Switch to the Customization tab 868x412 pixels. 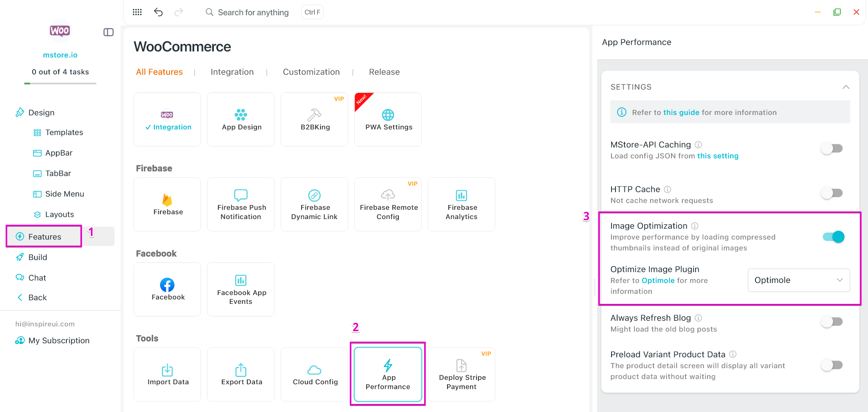(311, 72)
